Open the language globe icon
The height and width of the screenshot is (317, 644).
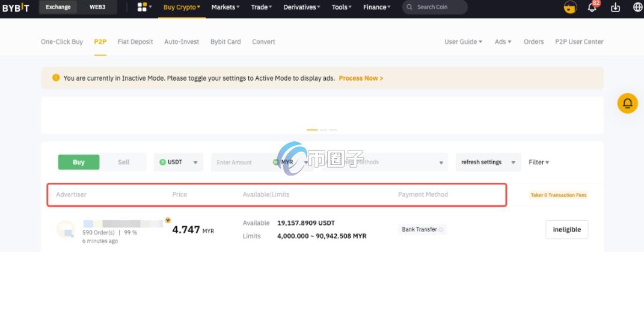pos(637,7)
